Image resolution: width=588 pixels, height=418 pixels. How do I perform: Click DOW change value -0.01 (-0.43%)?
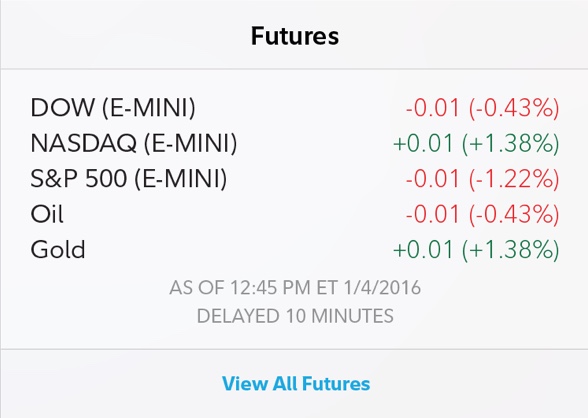pos(482,108)
